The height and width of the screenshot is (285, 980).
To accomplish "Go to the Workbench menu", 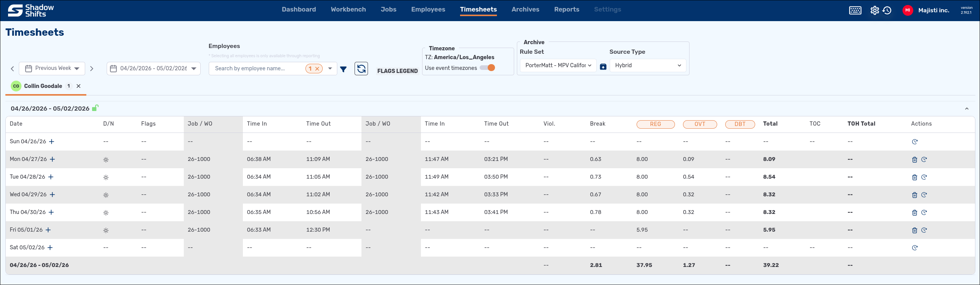I will 348,9.
